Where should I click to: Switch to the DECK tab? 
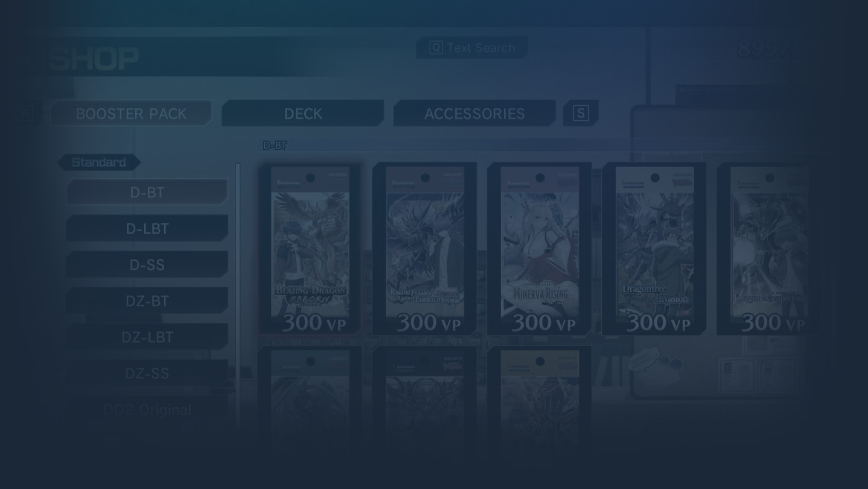point(303,113)
